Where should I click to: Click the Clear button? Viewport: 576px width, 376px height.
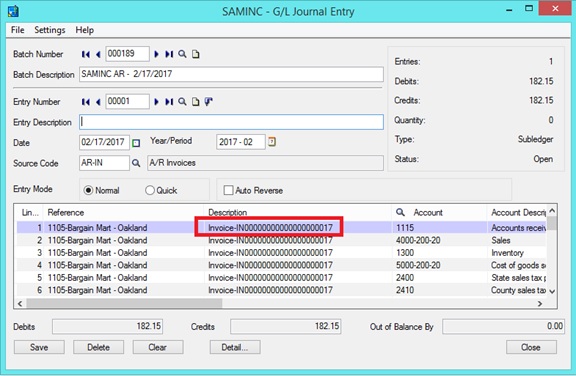click(x=158, y=347)
